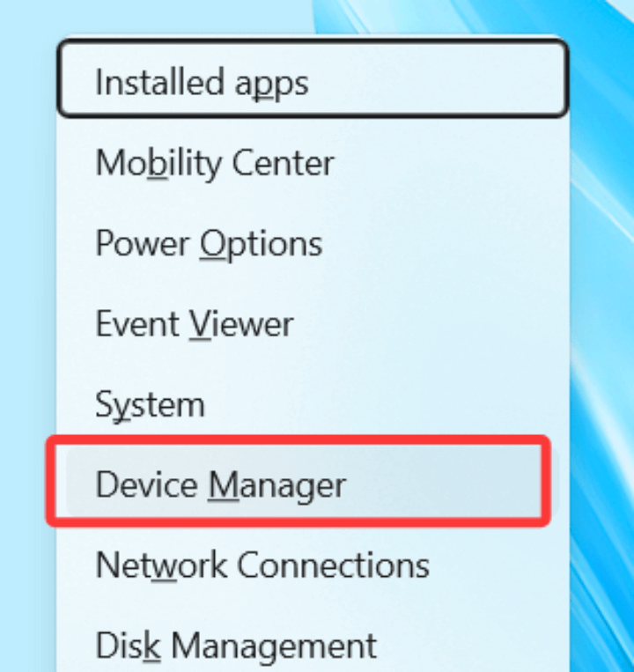
Task: Choose the topmost item, Installed apps
Action: 203,83
